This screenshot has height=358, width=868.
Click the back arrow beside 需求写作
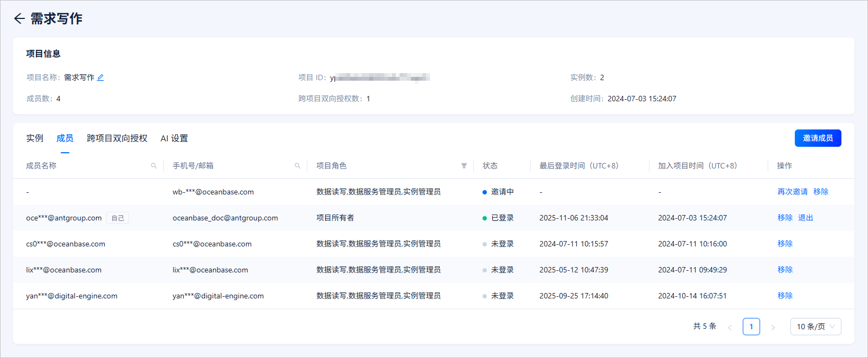click(x=20, y=18)
